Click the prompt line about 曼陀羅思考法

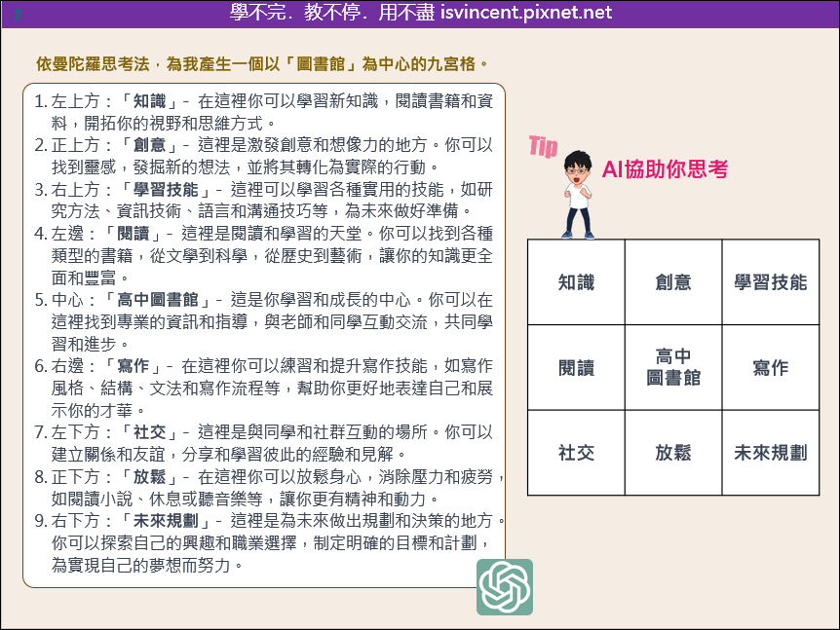coord(262,64)
